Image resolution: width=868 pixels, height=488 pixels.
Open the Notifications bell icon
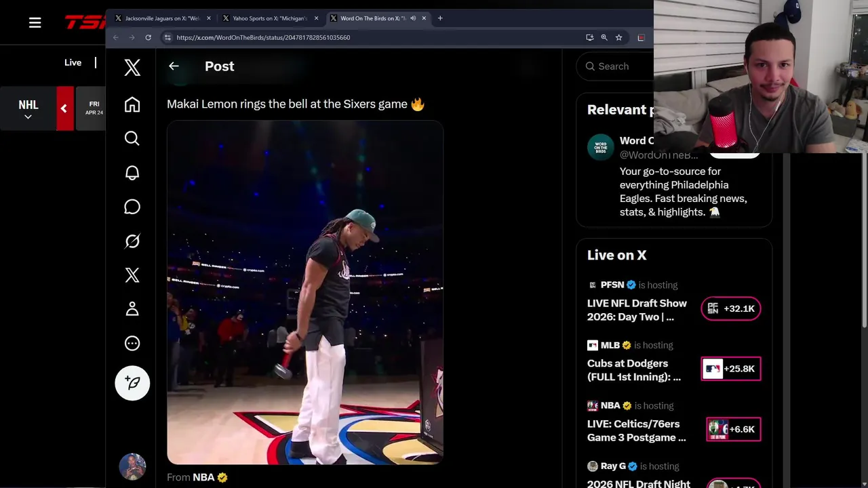pos(132,173)
